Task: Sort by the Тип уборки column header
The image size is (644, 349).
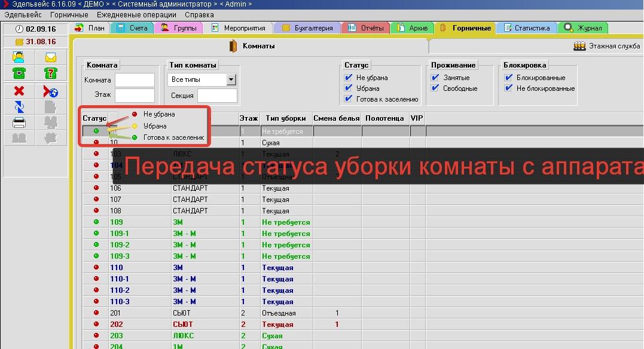Action: [285, 118]
